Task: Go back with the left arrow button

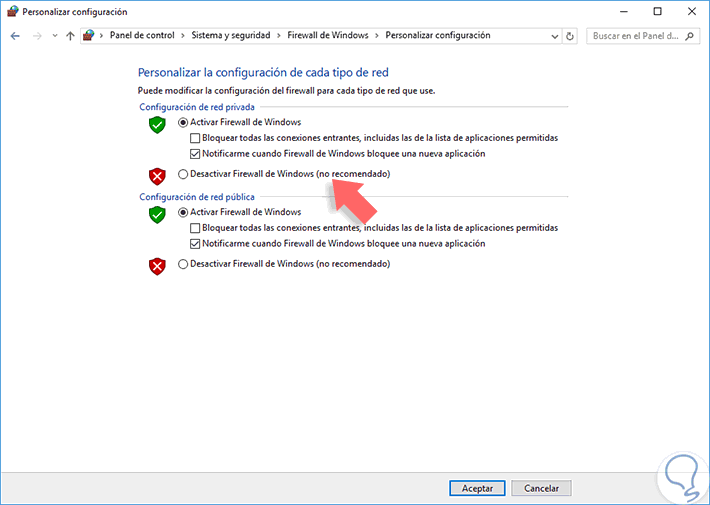Action: click(x=15, y=36)
